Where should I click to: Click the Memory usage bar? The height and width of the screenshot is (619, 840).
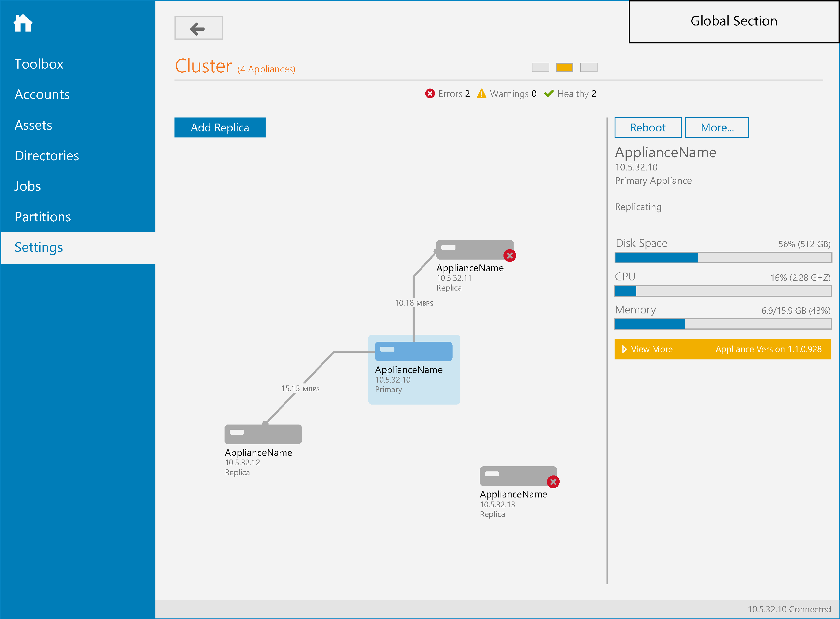coord(723,324)
